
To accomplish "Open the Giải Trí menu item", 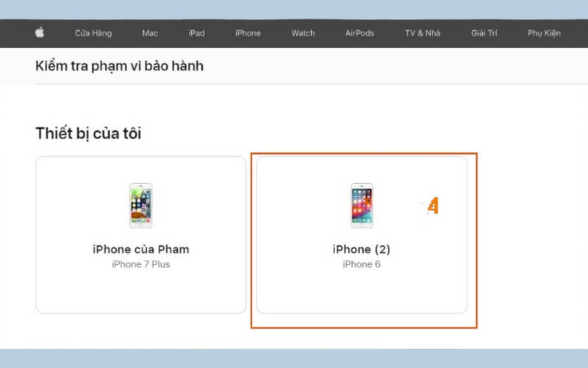I will click(484, 33).
